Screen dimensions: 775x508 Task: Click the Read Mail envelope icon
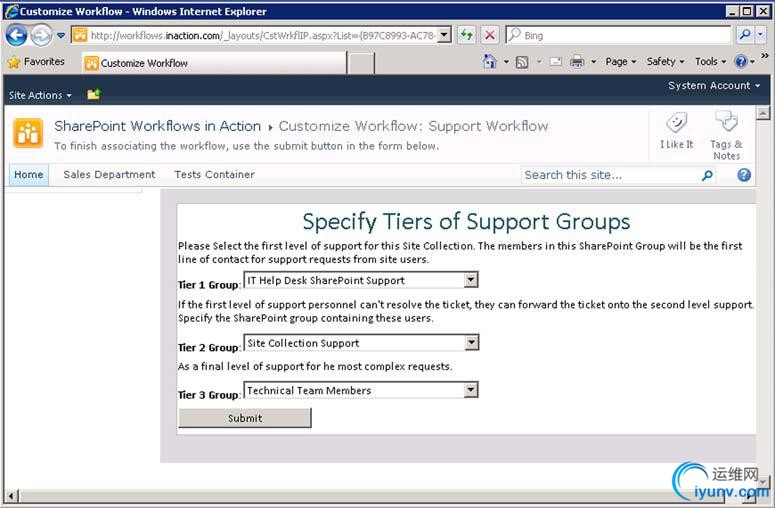[556, 62]
